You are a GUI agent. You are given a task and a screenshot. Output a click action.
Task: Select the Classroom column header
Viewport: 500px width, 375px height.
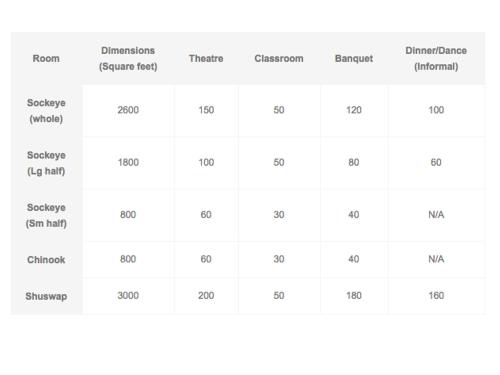point(279,59)
